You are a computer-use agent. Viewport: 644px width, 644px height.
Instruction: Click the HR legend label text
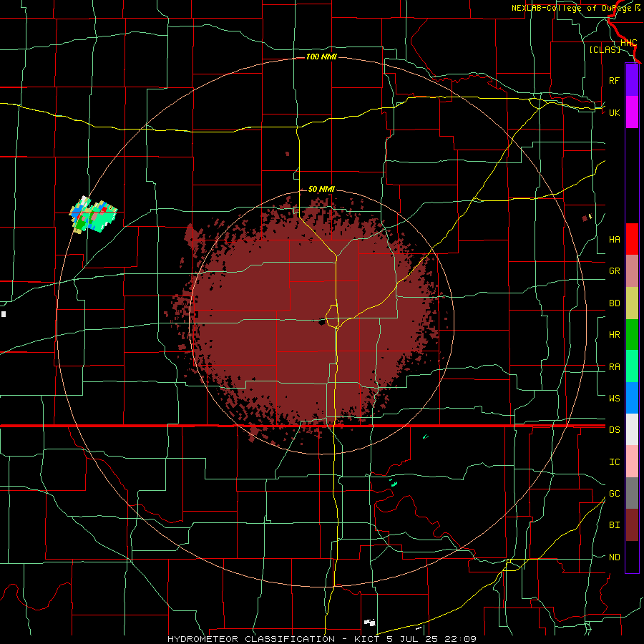[x=614, y=335]
